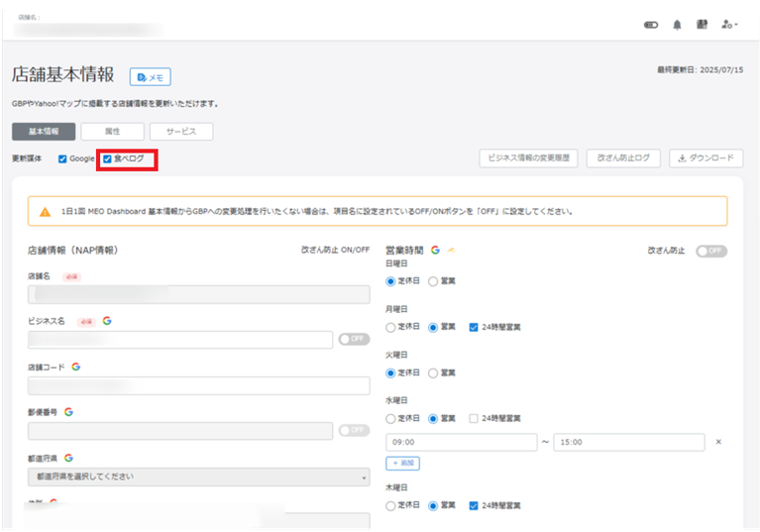Image resolution: width=760 pixels, height=532 pixels.
Task: Open the user account menu icon
Action: (x=729, y=25)
